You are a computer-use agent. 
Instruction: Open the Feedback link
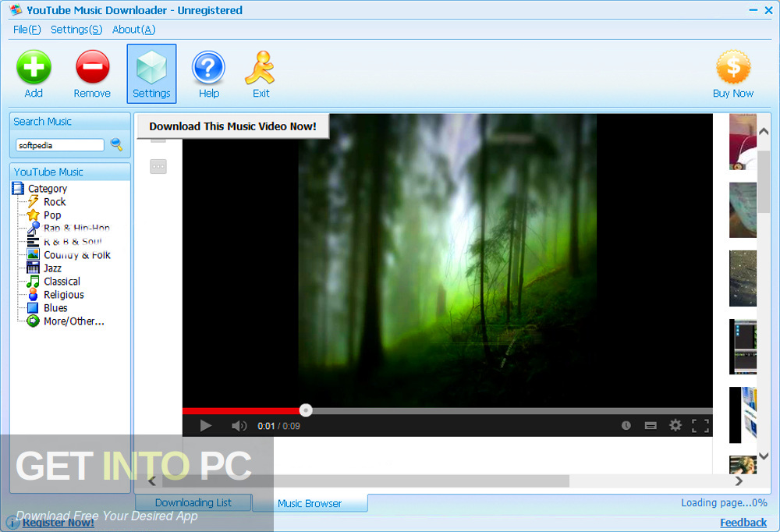coord(743,523)
